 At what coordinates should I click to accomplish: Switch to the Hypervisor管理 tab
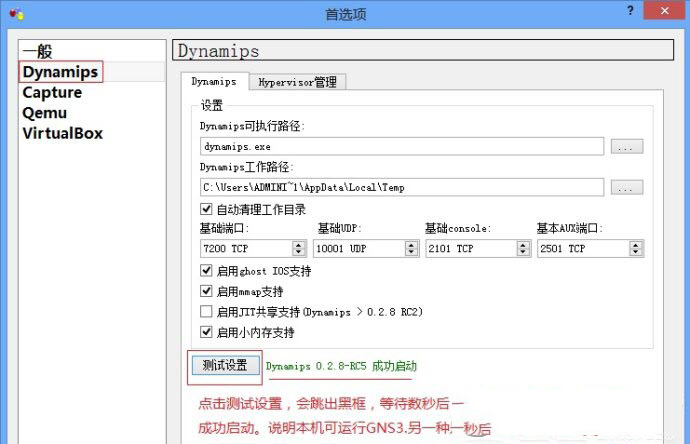point(297,82)
